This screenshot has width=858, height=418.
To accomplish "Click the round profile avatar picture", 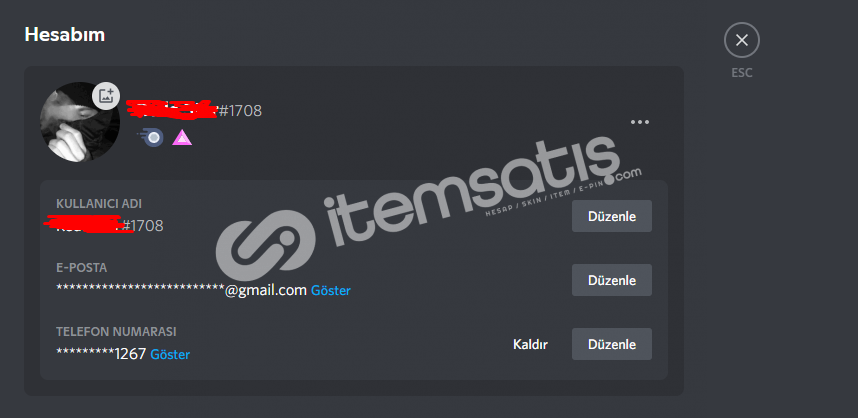I will click(x=80, y=122).
